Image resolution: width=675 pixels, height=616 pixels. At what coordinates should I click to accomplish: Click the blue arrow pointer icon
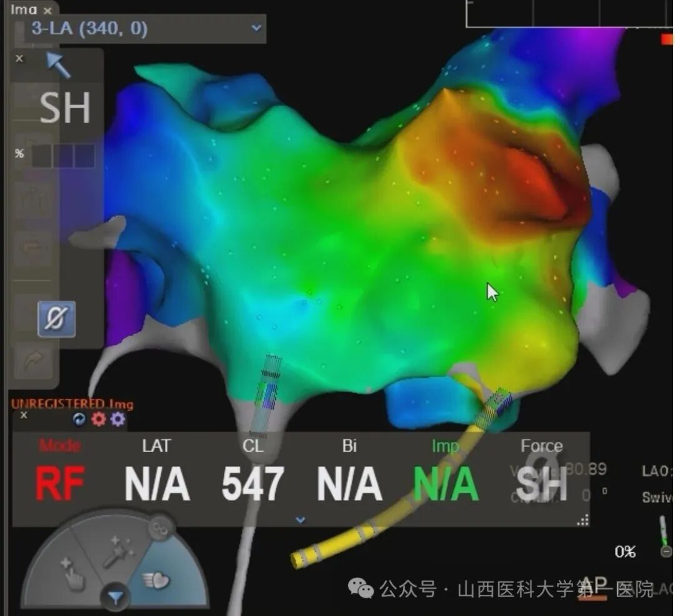click(58, 65)
